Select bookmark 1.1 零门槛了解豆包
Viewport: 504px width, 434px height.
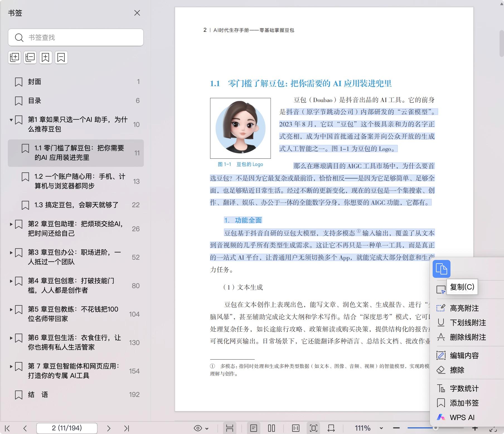click(x=76, y=153)
